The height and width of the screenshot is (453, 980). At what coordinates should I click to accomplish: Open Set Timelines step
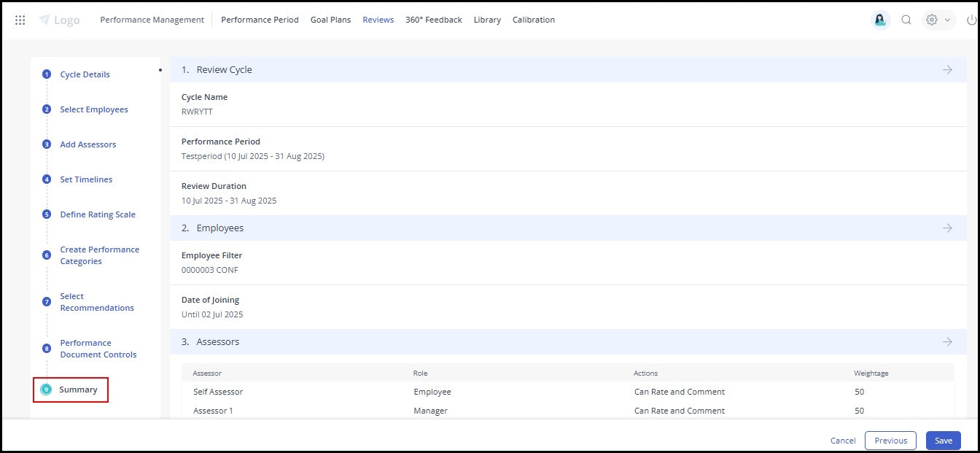[x=86, y=179]
